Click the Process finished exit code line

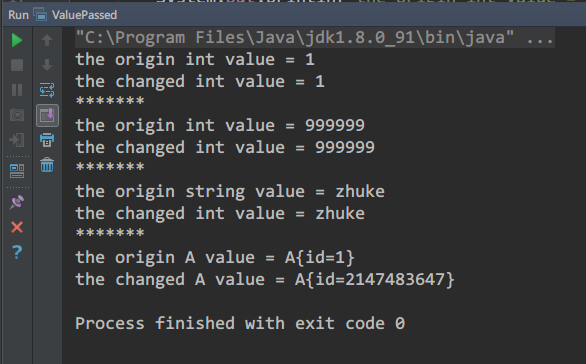[x=240, y=323]
